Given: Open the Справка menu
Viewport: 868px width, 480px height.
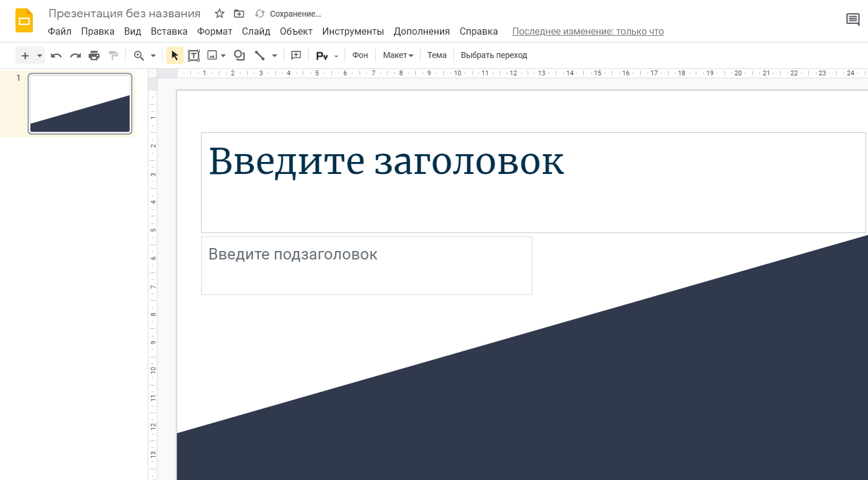Looking at the screenshot, I should pos(479,32).
